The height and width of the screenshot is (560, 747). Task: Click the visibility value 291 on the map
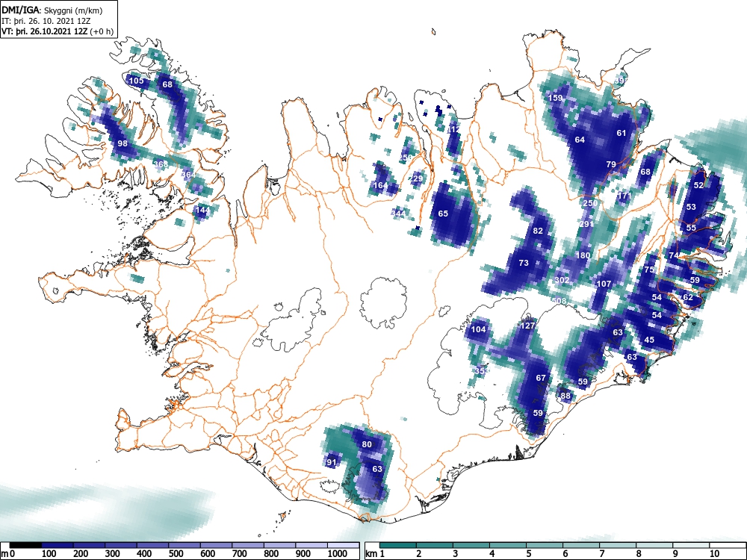(x=586, y=224)
